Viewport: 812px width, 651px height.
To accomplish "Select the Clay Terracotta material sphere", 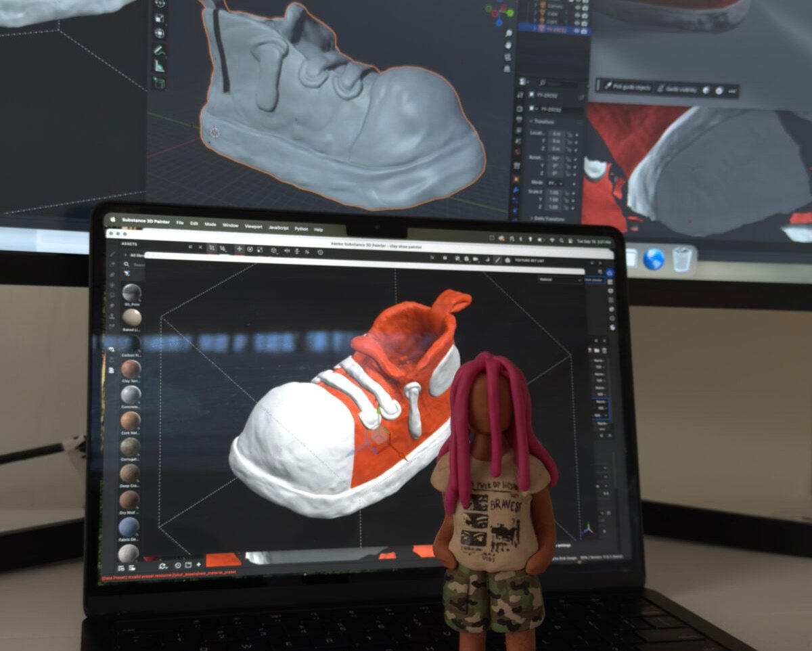I will [x=131, y=369].
